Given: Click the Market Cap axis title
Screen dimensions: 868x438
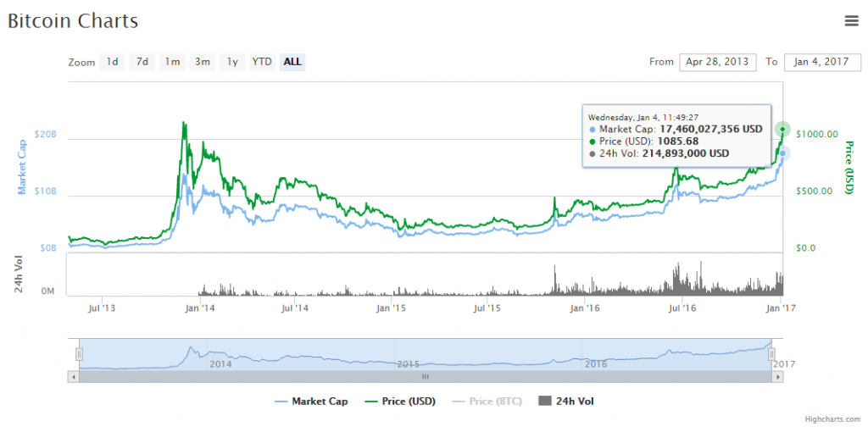Looking at the screenshot, I should 21,167.
